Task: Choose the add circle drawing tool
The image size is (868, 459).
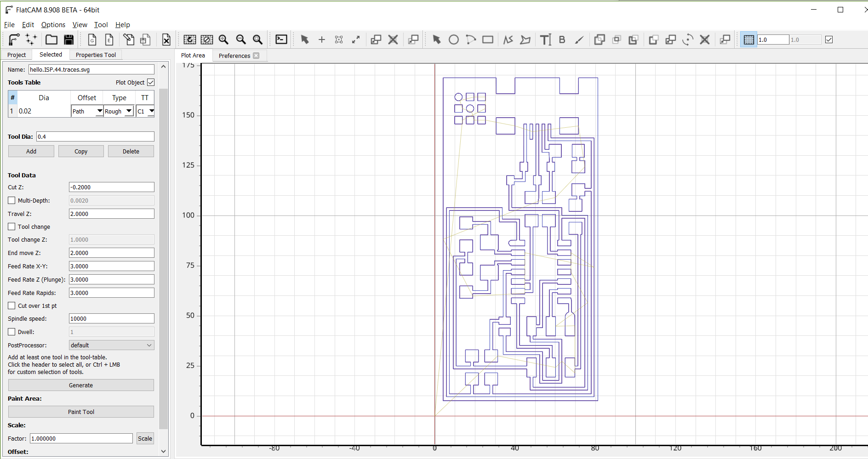Action: coord(454,40)
